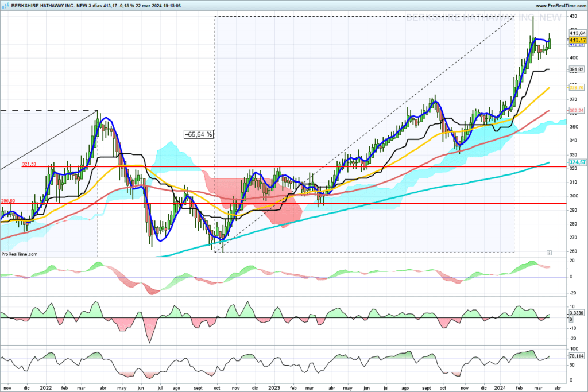Click the "19:15:06" time in the title
Image resolution: width=588 pixels, height=392 pixels.
[x=172, y=6]
